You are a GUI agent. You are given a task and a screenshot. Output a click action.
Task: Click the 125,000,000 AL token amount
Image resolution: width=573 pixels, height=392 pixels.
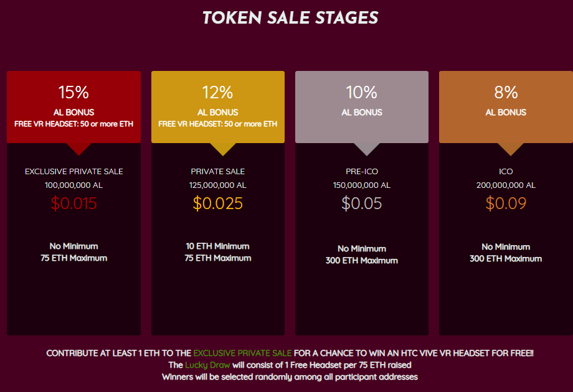[x=218, y=185]
